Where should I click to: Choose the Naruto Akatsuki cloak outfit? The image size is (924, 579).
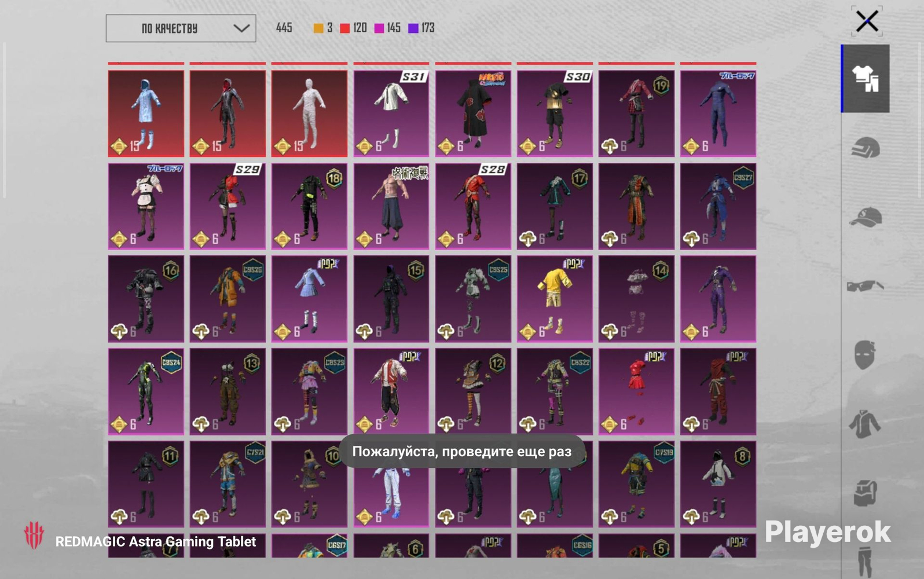pyautogui.click(x=473, y=113)
